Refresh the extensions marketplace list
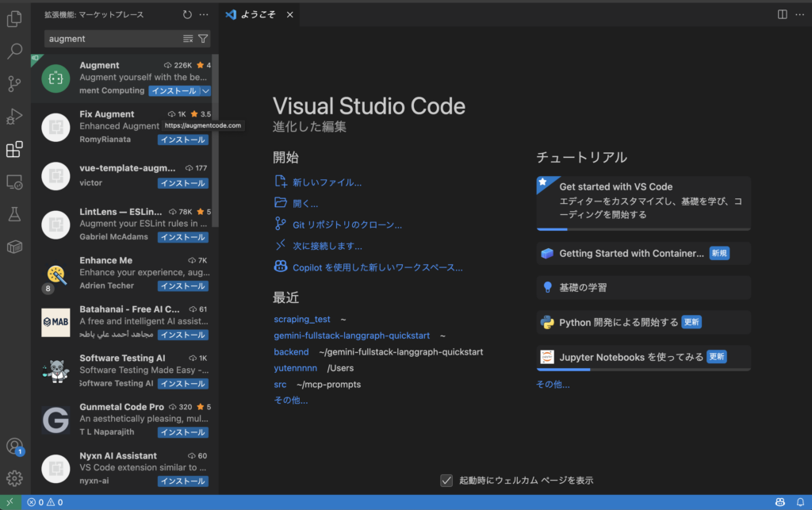This screenshot has height=510, width=812. click(188, 13)
